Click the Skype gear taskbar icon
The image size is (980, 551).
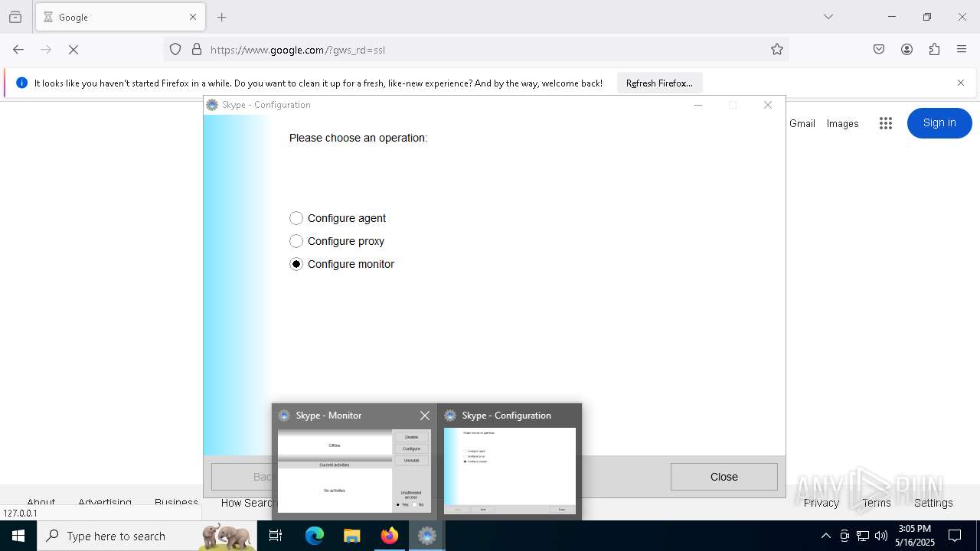[427, 536]
